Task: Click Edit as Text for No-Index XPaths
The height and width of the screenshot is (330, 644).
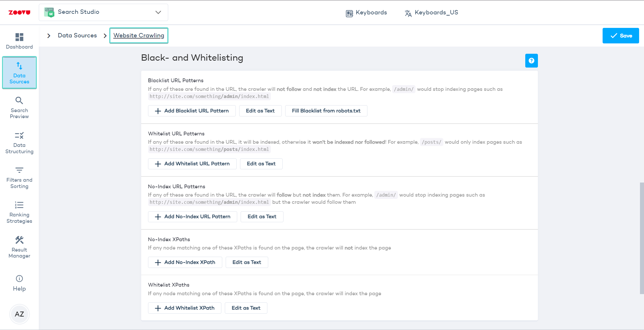Action: (x=247, y=262)
